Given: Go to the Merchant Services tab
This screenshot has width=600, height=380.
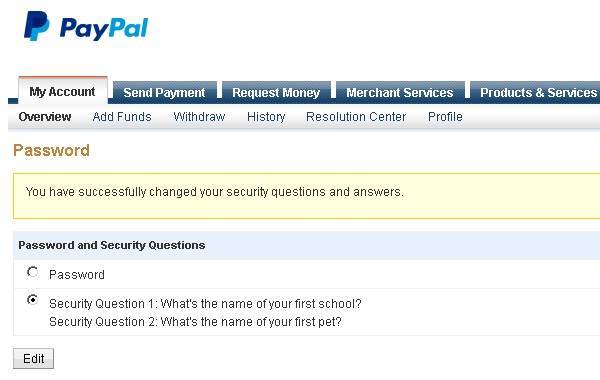Looking at the screenshot, I should point(399,93).
